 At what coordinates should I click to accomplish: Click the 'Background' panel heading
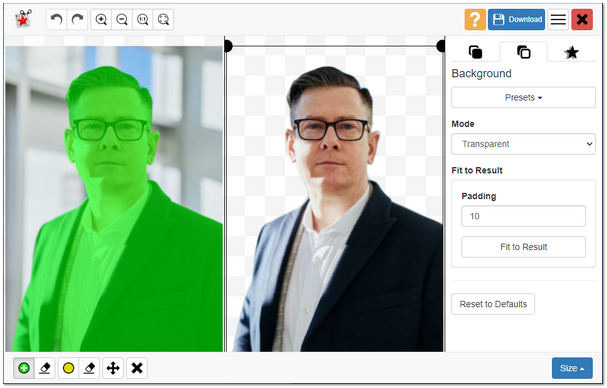(481, 74)
